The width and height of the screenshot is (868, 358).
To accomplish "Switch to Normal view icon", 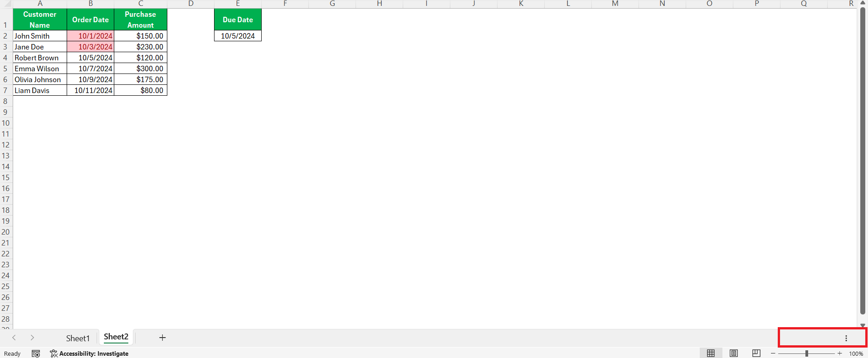I will 711,353.
